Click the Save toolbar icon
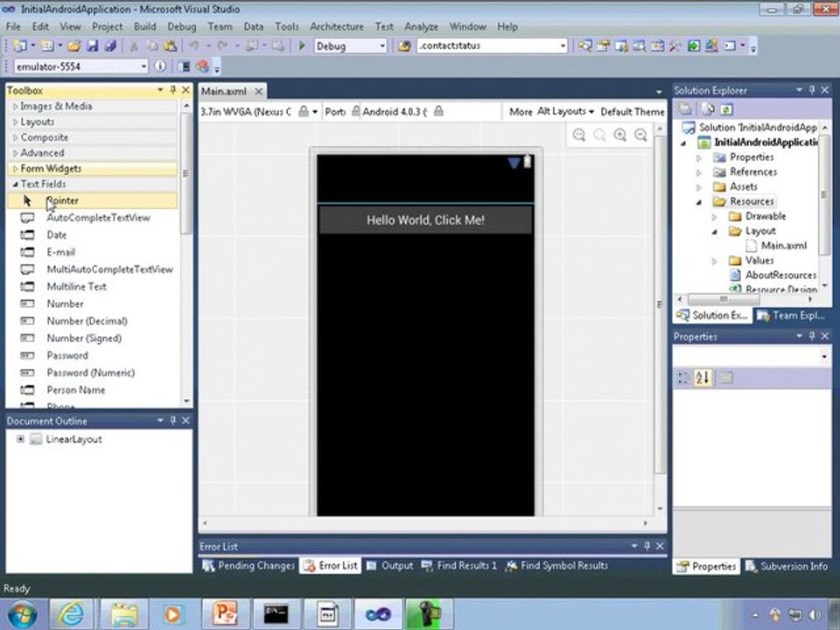 (93, 46)
